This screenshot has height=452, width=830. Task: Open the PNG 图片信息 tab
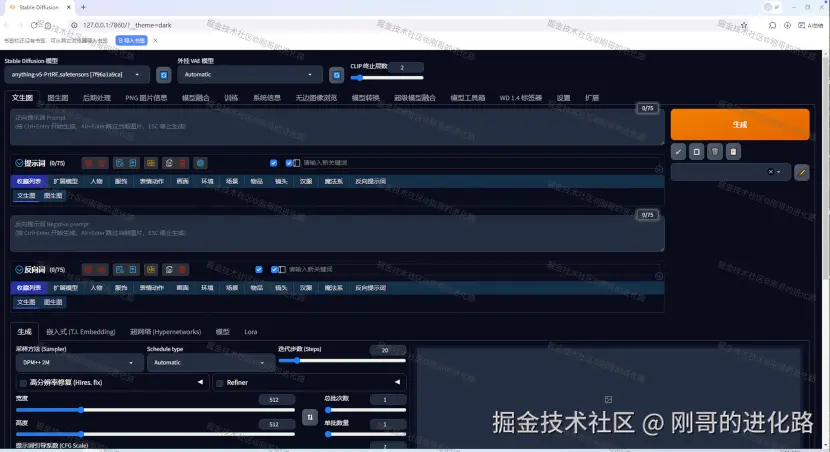[x=146, y=98]
